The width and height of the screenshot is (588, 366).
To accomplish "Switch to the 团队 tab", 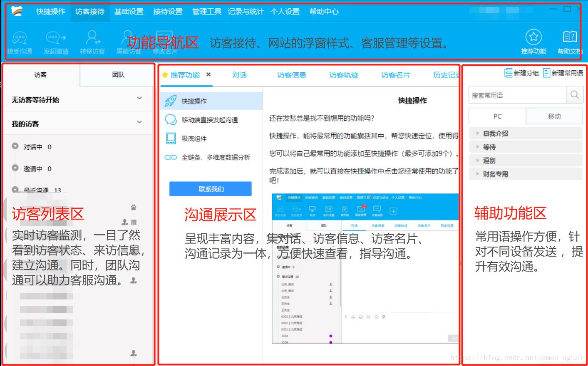I will (118, 75).
